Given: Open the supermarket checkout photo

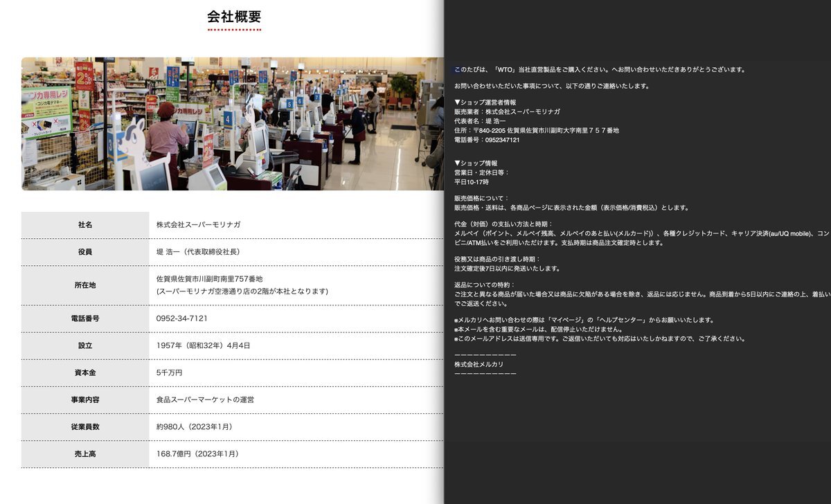Looking at the screenshot, I should [x=233, y=124].
